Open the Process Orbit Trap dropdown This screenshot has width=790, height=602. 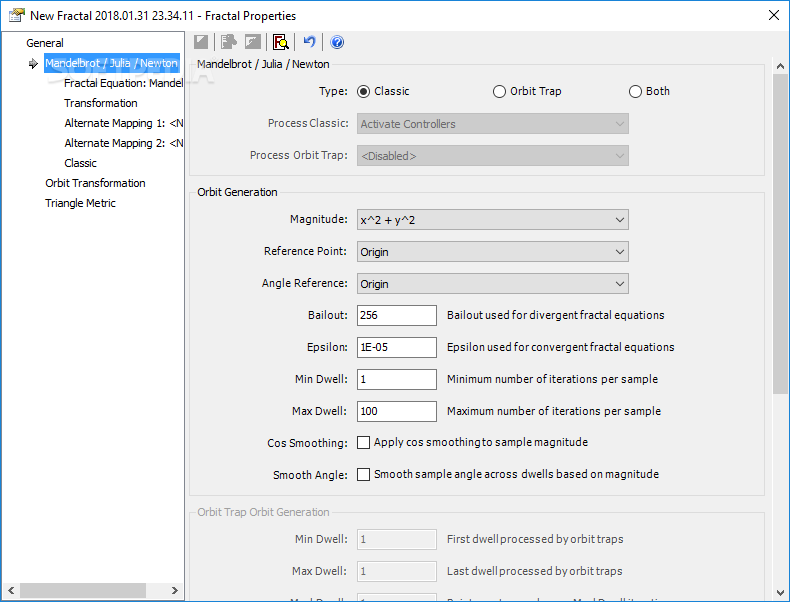point(493,156)
